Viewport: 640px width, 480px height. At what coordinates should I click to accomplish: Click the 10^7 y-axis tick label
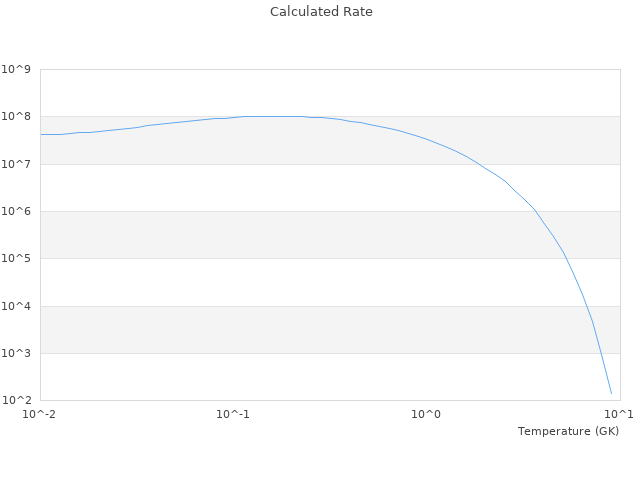(x=17, y=164)
